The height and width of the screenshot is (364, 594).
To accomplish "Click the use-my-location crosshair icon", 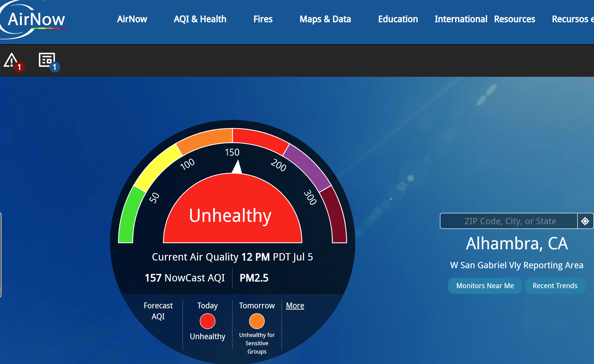I will tap(585, 221).
